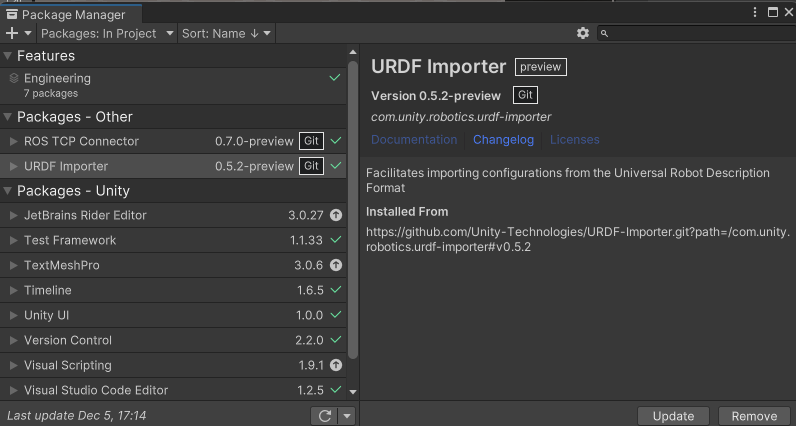The width and height of the screenshot is (796, 426).
Task: Expand the ROS TCP Connector versions
Action: tap(14, 141)
